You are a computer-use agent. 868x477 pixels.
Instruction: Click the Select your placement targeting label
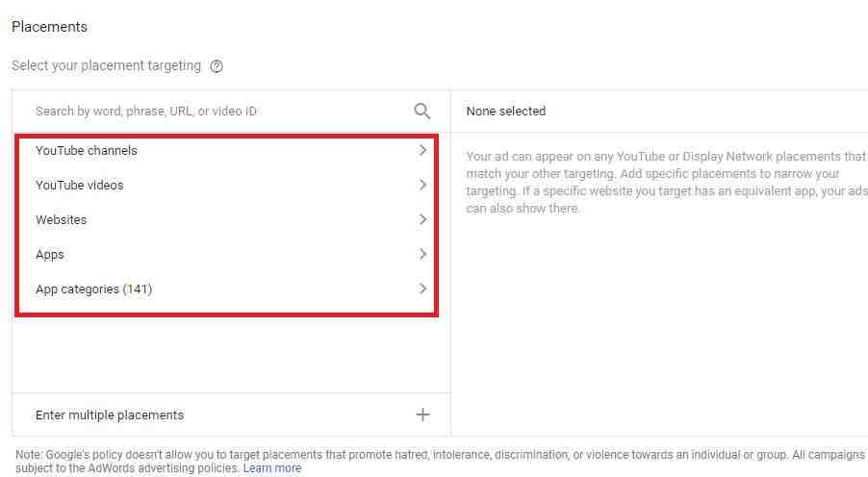[106, 66]
